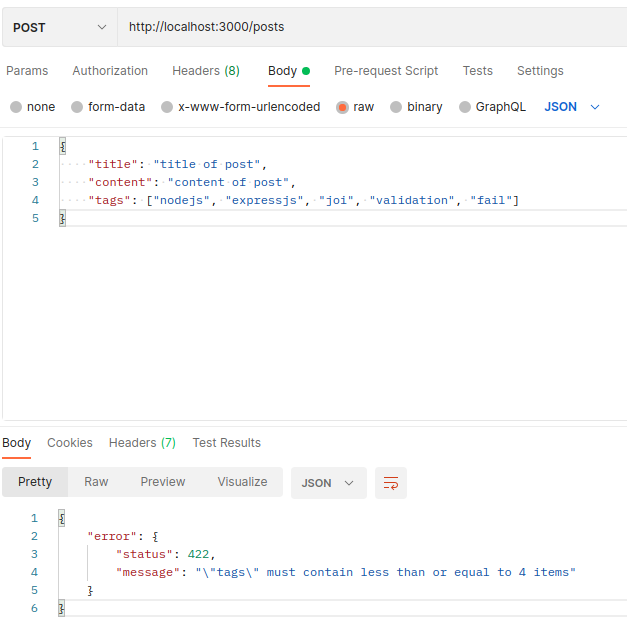Choose the form-data radio option
627x638 pixels.
[77, 107]
